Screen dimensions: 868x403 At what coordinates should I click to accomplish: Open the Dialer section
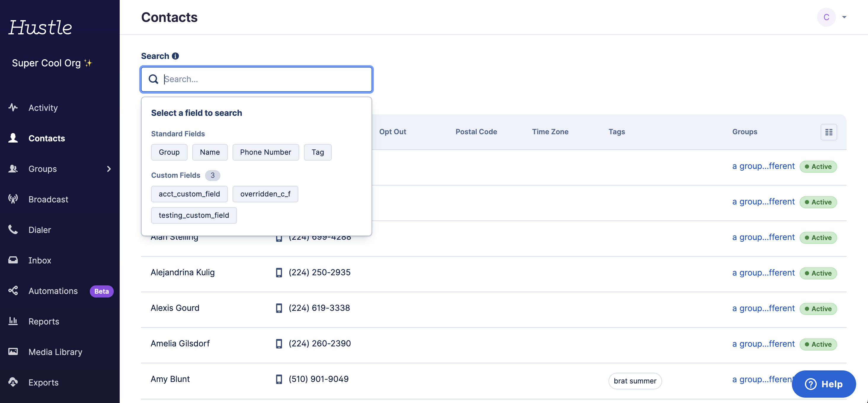[40, 230]
